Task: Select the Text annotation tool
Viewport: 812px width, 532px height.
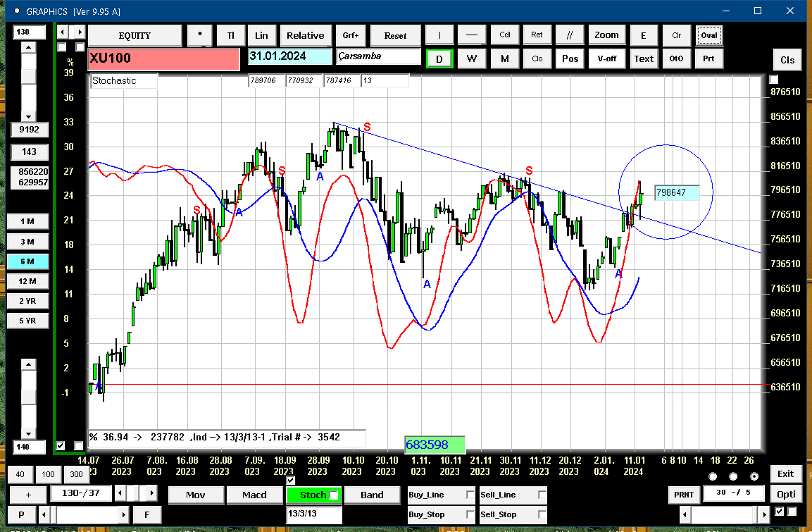Action: pos(644,58)
